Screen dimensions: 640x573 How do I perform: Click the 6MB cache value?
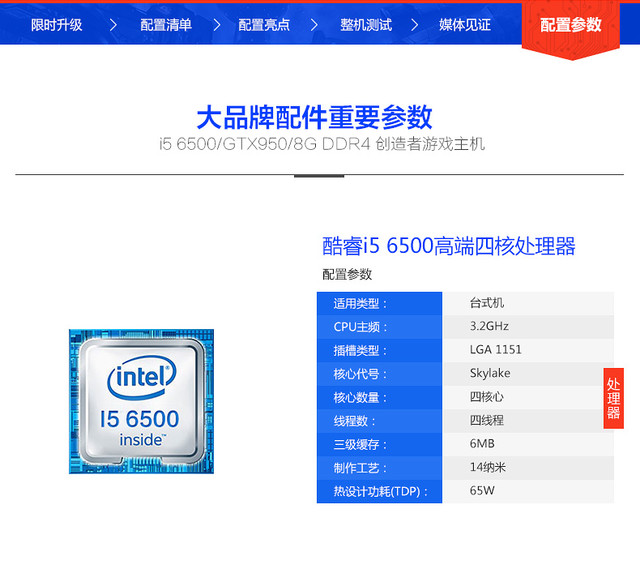(x=482, y=444)
